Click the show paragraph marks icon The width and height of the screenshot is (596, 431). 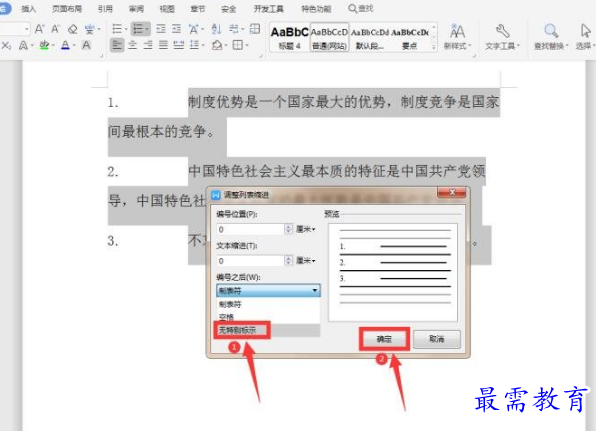tap(234, 29)
